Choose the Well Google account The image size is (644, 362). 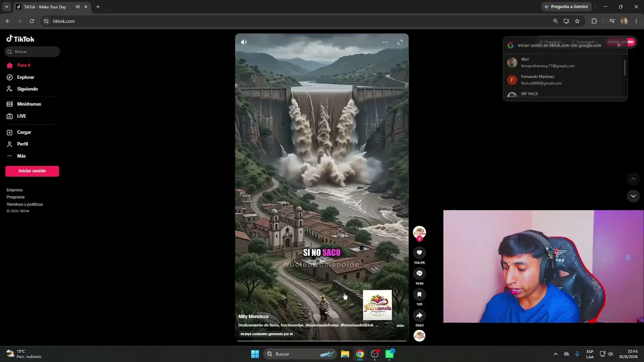(563, 62)
